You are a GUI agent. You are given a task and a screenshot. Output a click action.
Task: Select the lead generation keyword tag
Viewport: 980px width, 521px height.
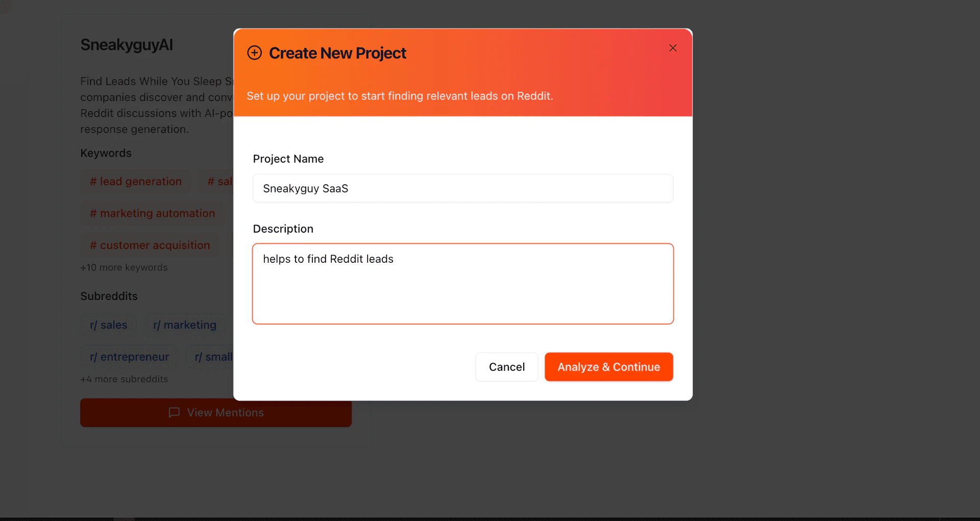pos(136,182)
